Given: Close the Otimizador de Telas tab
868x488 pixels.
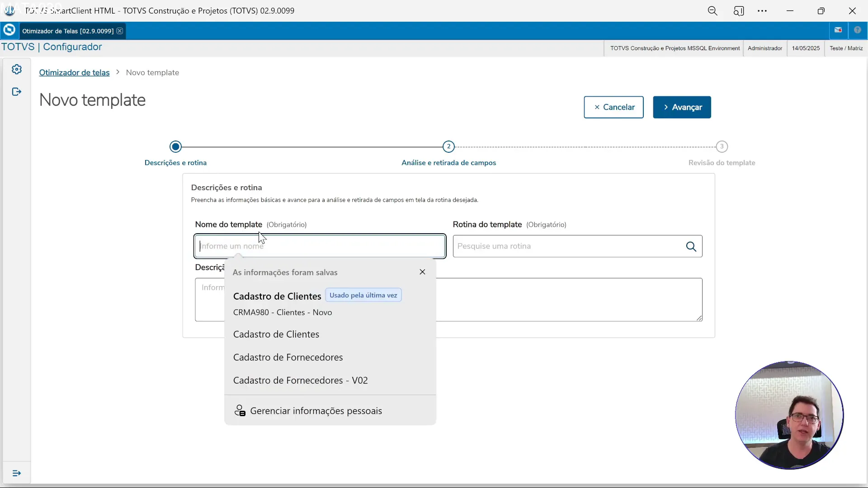Looking at the screenshot, I should point(120,31).
